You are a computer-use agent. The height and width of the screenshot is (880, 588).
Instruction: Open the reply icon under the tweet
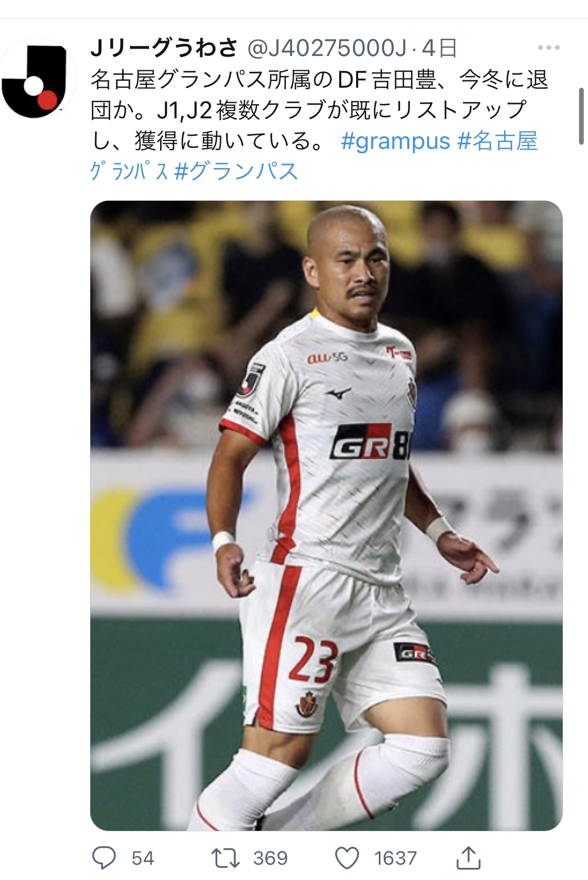(x=104, y=857)
